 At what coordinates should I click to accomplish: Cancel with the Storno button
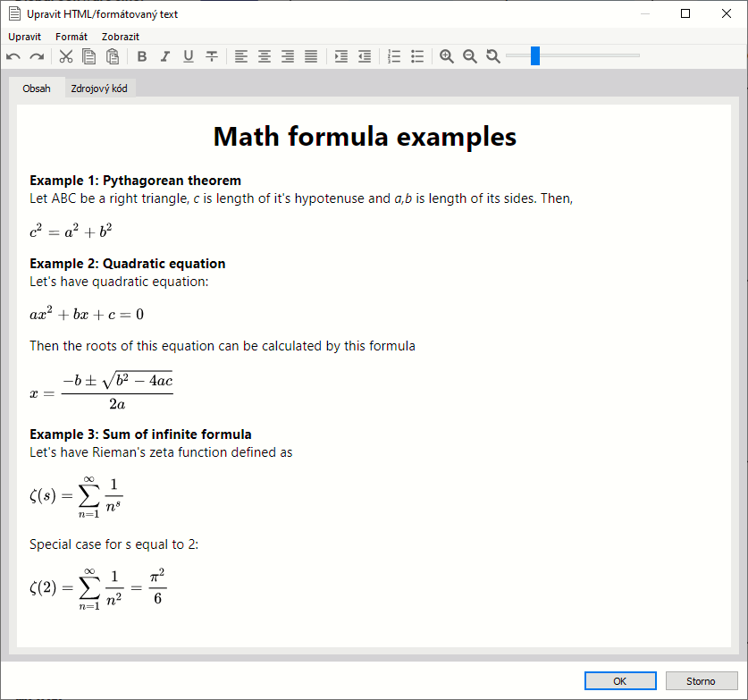pos(702,681)
